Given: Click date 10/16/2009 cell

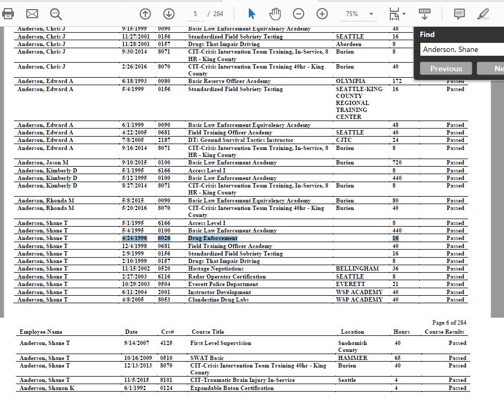Looking at the screenshot, I should (x=138, y=358).
